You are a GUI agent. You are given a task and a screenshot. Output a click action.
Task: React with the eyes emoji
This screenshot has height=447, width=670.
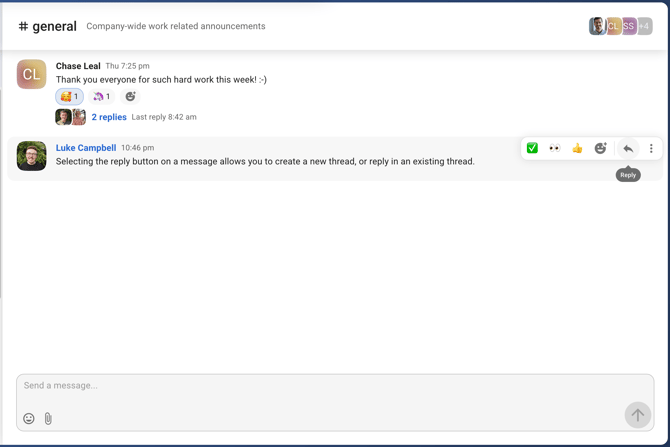click(x=555, y=149)
